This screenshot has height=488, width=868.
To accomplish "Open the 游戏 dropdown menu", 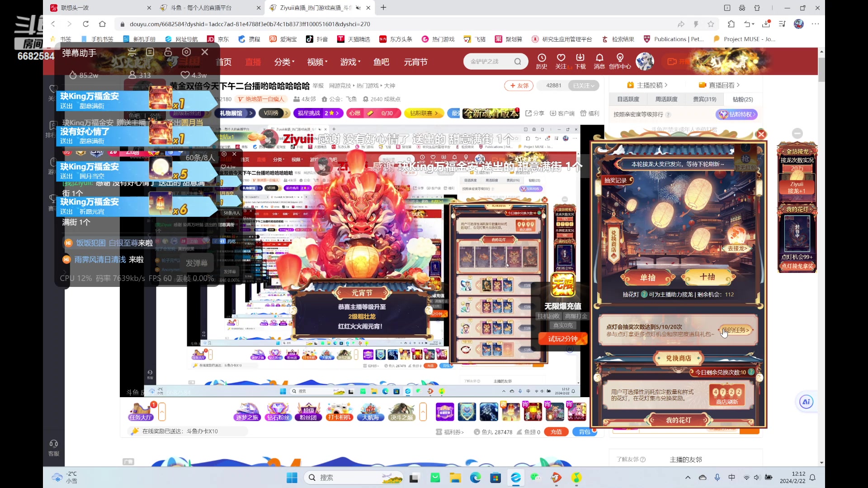I will click(x=350, y=62).
